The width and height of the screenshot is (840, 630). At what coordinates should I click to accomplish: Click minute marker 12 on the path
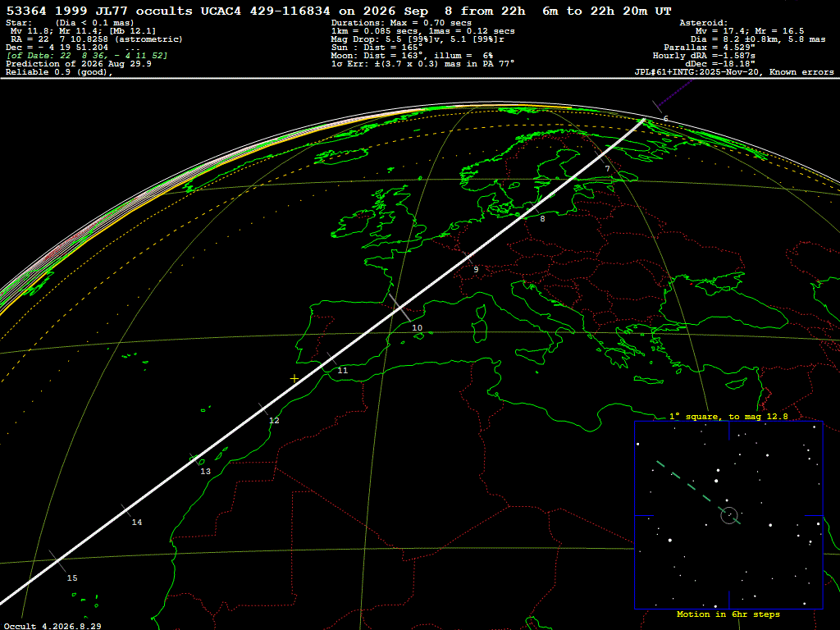(x=274, y=421)
